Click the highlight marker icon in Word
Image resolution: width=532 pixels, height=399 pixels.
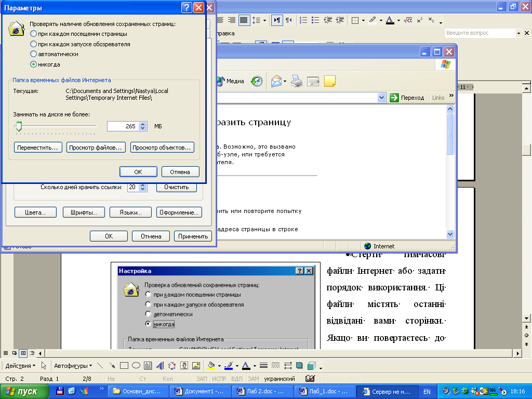(373, 20)
